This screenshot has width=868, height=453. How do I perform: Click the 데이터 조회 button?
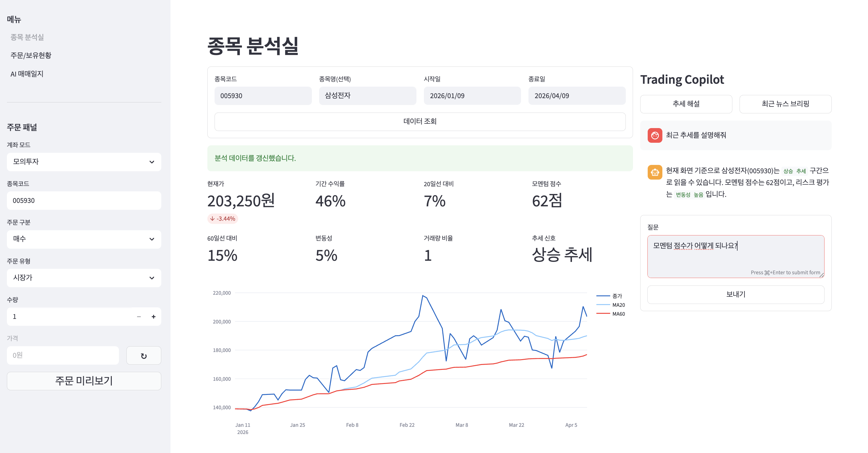click(420, 121)
